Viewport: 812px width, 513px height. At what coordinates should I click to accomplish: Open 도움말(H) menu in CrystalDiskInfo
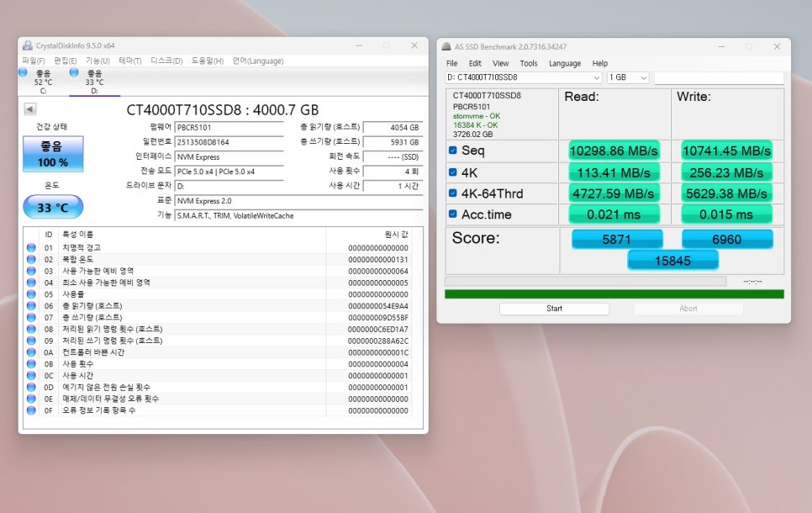[x=208, y=61]
